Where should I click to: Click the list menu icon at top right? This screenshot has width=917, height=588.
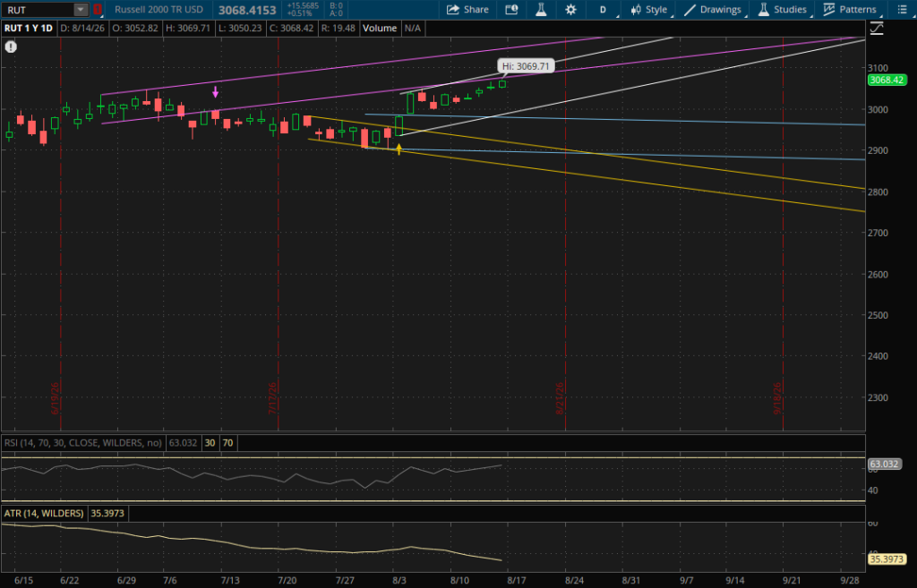902,9
